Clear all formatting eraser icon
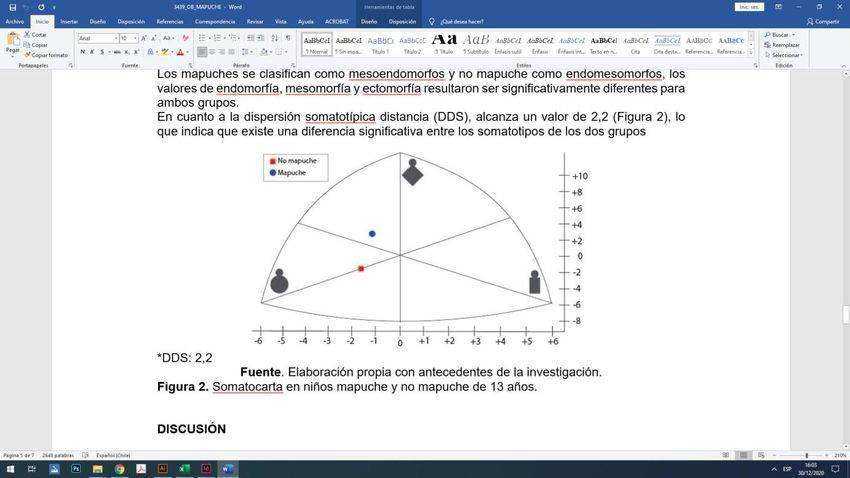 point(185,38)
